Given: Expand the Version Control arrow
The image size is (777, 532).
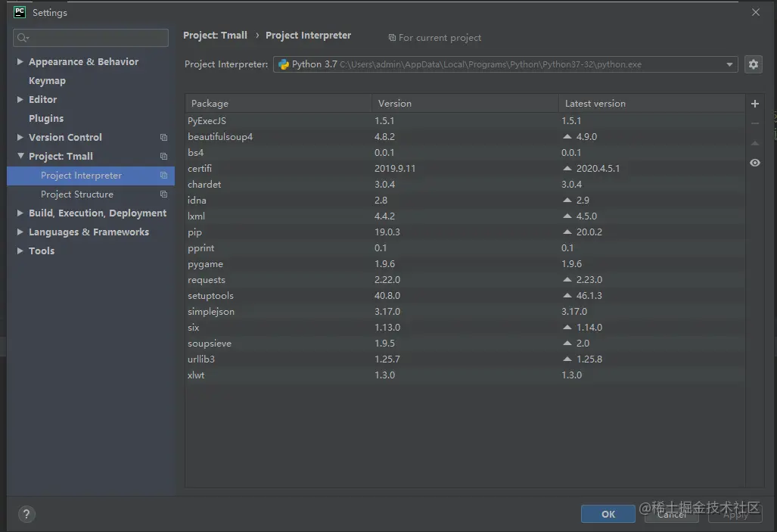Looking at the screenshot, I should coord(20,137).
